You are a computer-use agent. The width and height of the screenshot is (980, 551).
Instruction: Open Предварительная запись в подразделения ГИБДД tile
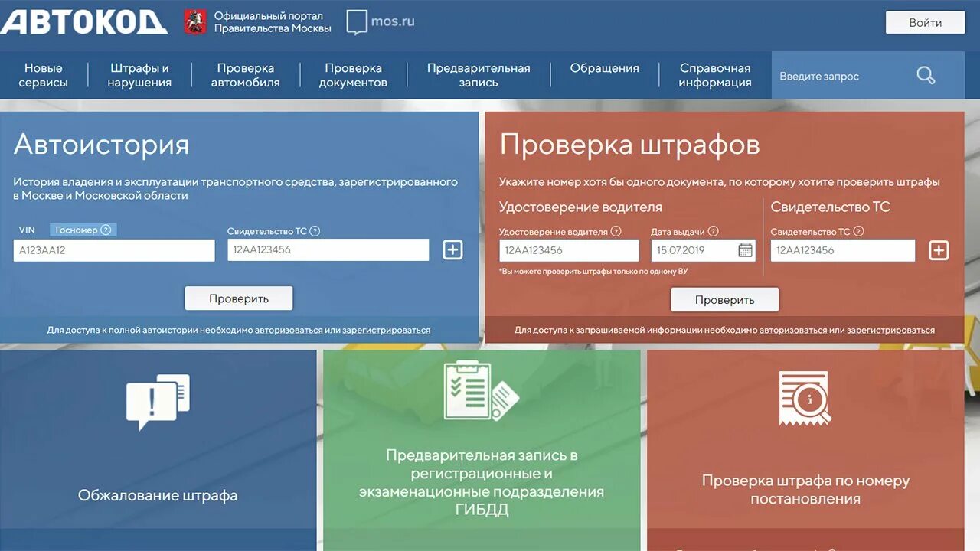click(x=482, y=450)
